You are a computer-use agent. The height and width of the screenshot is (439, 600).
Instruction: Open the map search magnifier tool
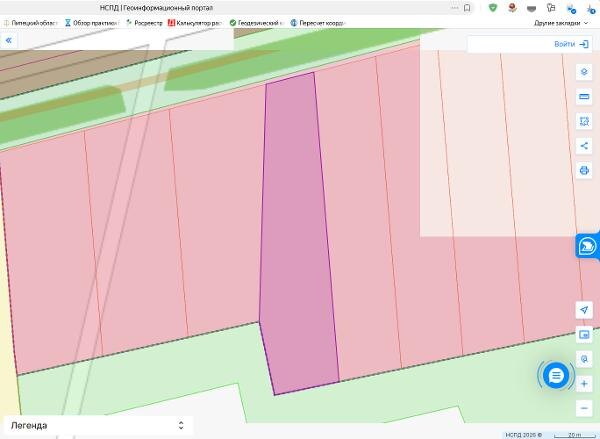pos(584,359)
